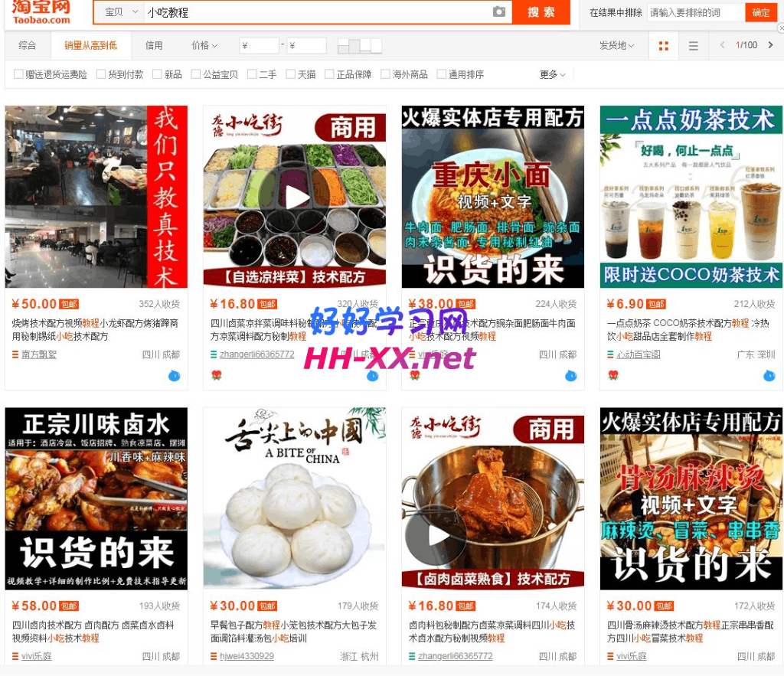Select the 综合 sorting tab
Image resolution: width=784 pixels, height=676 pixels.
tap(27, 46)
